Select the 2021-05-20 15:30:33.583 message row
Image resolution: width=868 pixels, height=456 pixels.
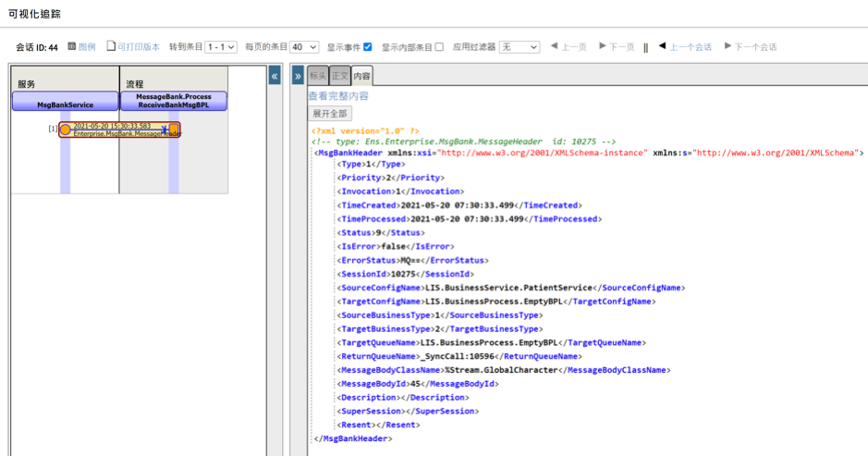119,129
